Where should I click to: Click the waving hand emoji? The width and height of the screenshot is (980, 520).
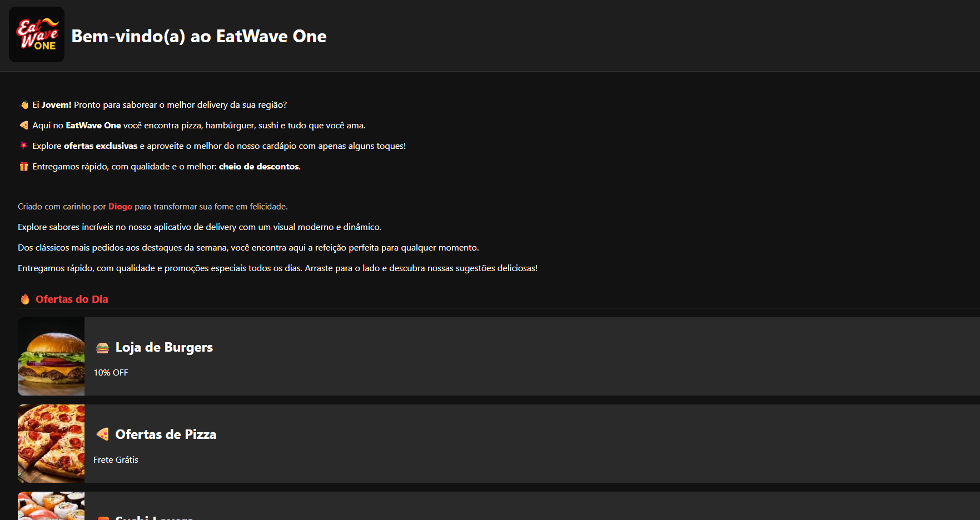pos(24,105)
